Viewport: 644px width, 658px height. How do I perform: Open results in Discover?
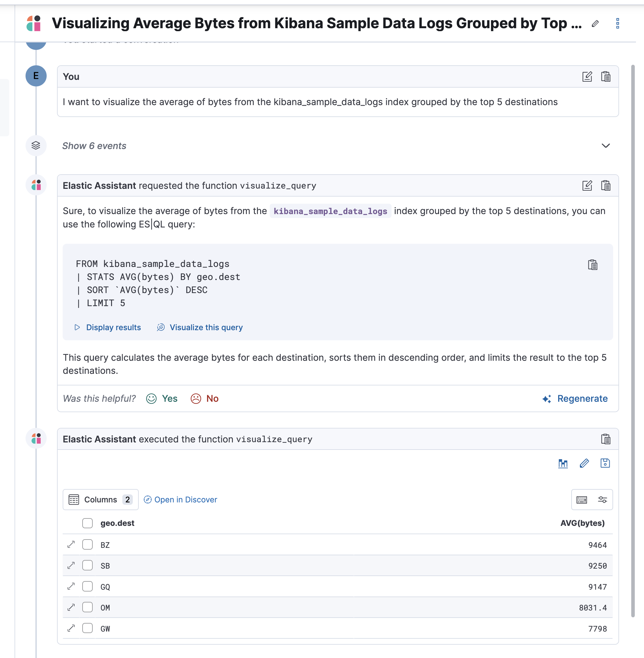180,499
